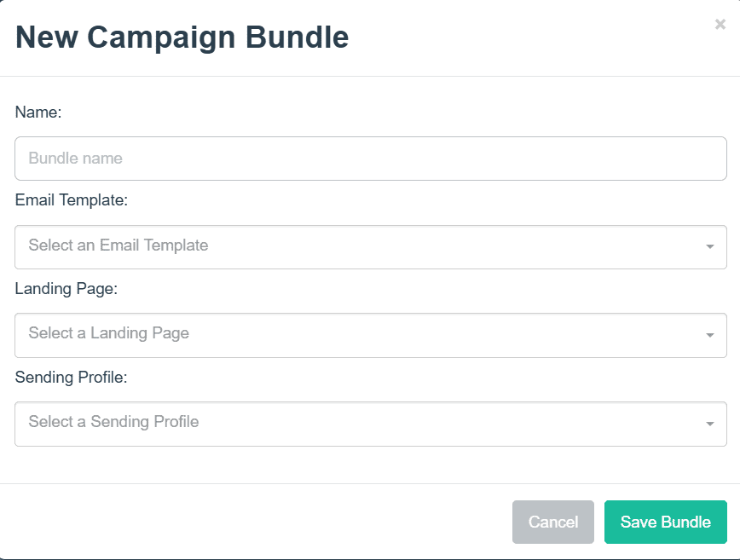Close the New Campaign Bundle dialog
The width and height of the screenshot is (740, 560).
point(720,25)
